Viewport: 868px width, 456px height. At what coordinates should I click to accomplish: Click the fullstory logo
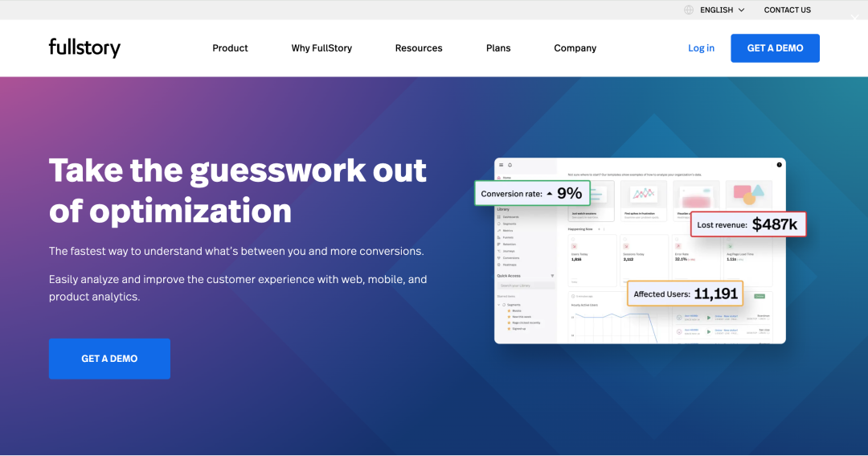84,47
